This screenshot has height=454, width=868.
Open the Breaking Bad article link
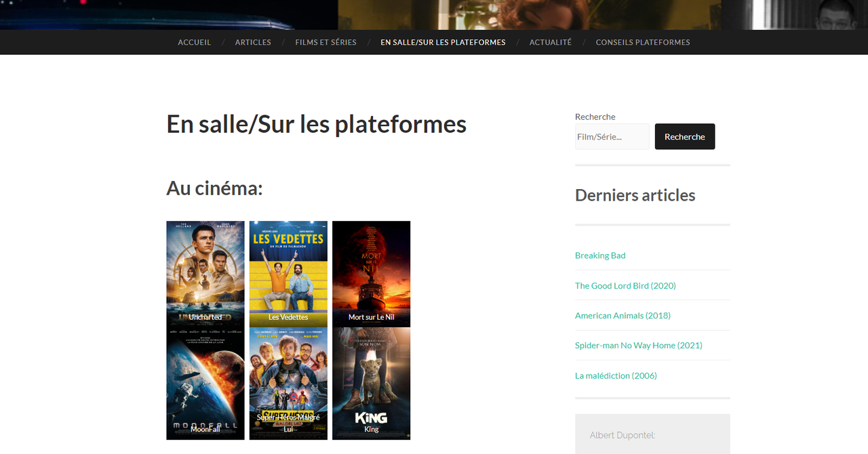600,255
